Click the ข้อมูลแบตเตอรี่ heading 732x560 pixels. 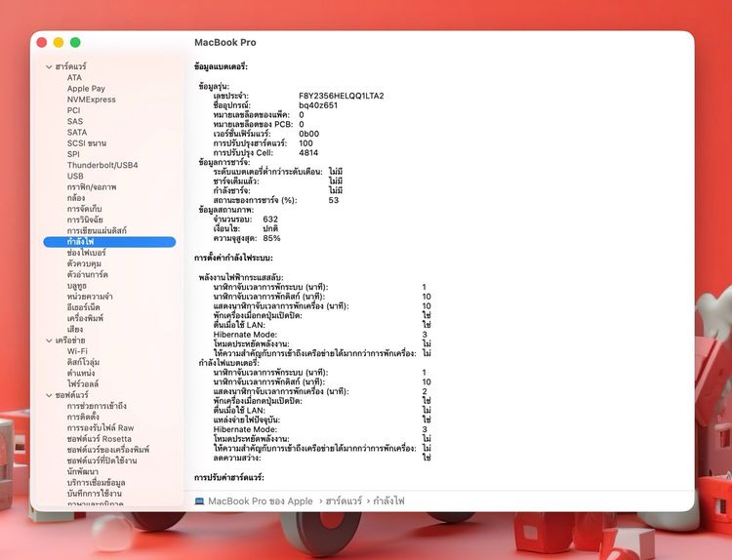tap(221, 66)
